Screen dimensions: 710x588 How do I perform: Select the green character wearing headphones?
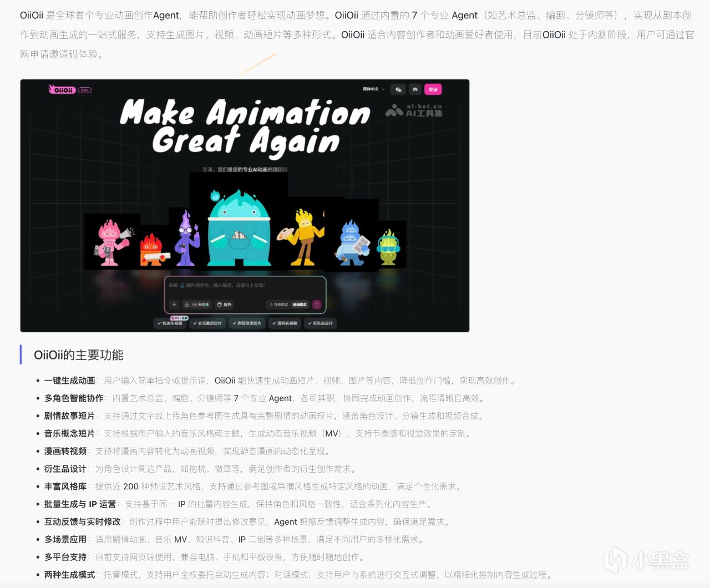(x=388, y=247)
